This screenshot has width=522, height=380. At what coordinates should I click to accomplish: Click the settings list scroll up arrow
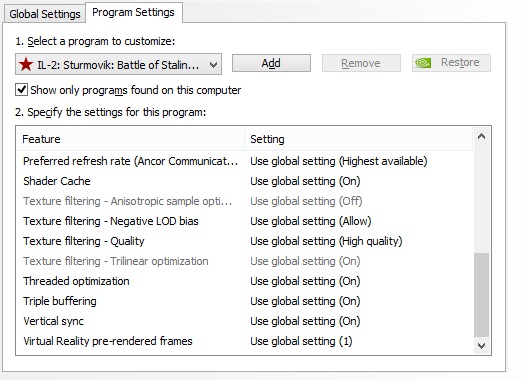click(481, 136)
